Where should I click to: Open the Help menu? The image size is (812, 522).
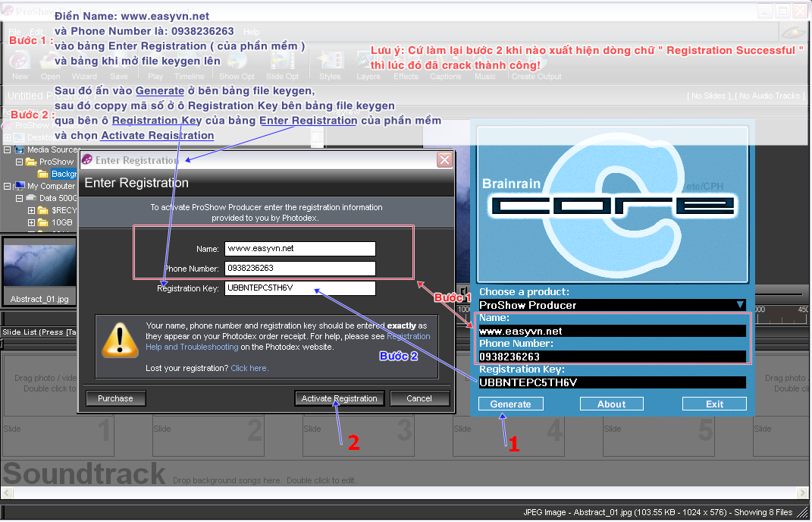(251, 32)
